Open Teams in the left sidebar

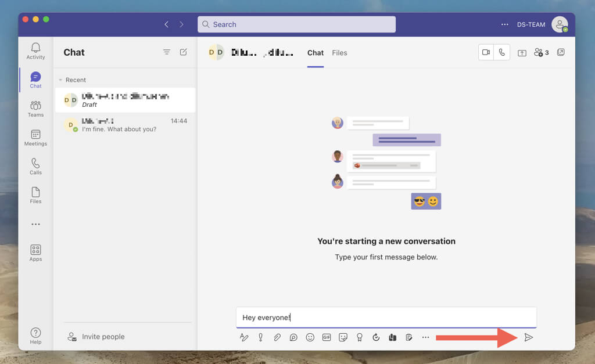tap(35, 109)
